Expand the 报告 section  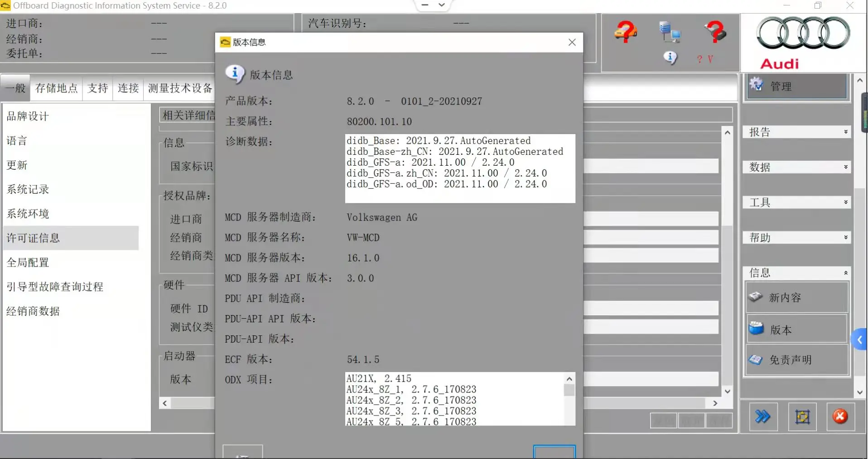pyautogui.click(x=797, y=132)
